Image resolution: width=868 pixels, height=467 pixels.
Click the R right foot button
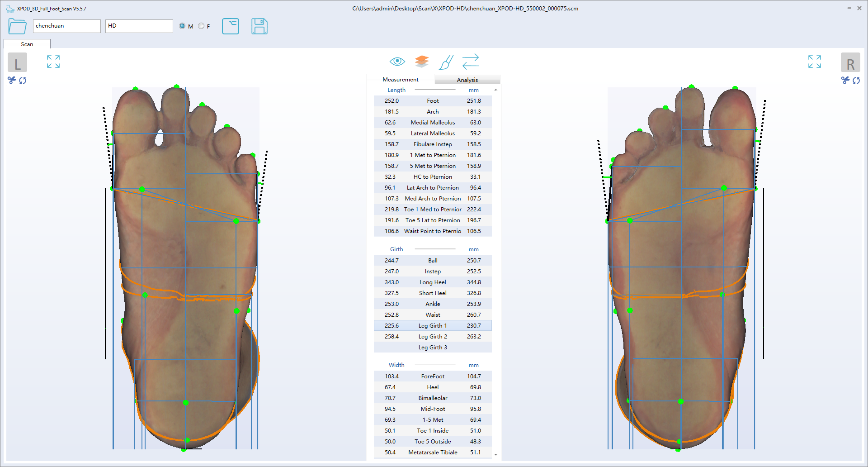point(850,62)
